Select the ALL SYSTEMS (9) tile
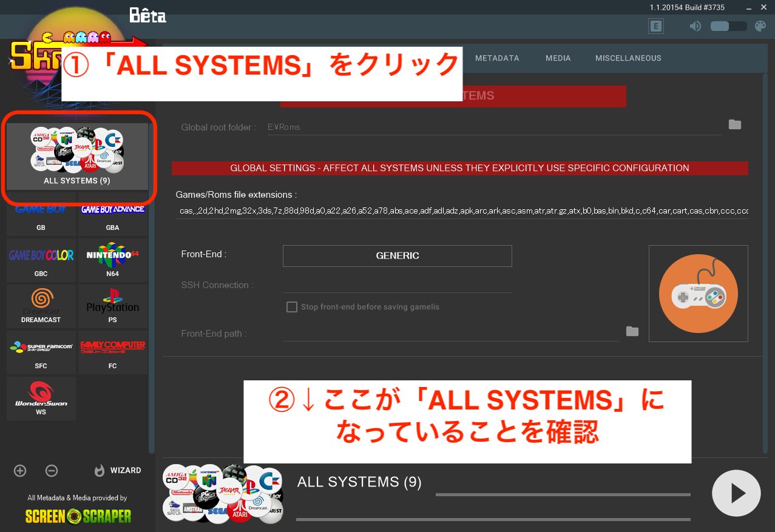The width and height of the screenshot is (775, 532). 77,157
